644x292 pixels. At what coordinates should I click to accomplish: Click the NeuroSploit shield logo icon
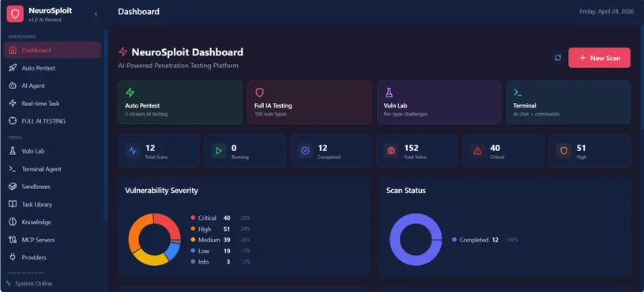(x=15, y=14)
